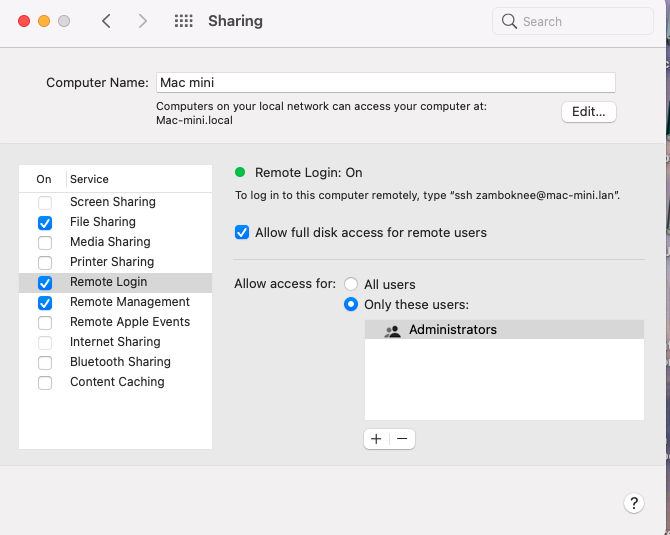Click into the Computer Name field
The width and height of the screenshot is (670, 535).
(385, 82)
